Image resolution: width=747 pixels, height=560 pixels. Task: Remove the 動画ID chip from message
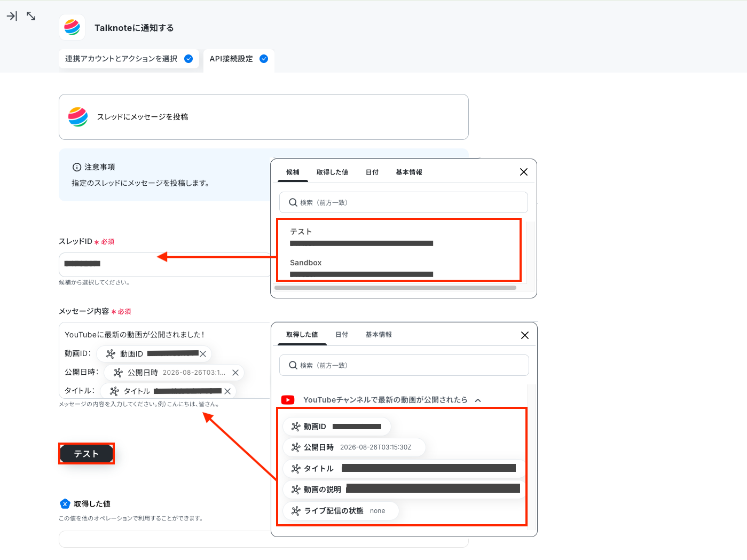coord(203,354)
